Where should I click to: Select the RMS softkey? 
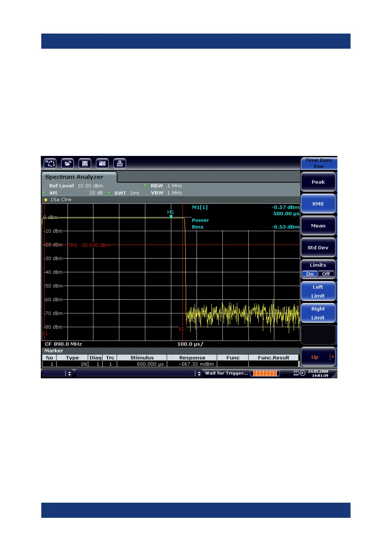click(318, 204)
